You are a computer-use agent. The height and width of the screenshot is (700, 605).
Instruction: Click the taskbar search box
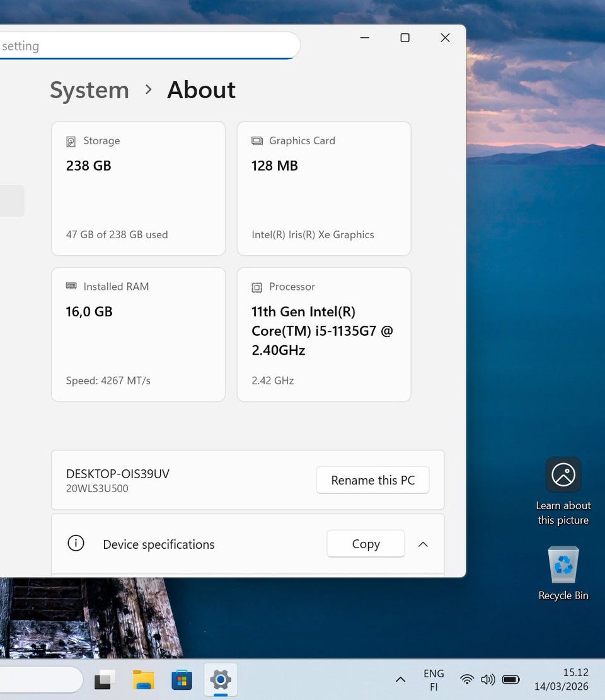(40, 680)
